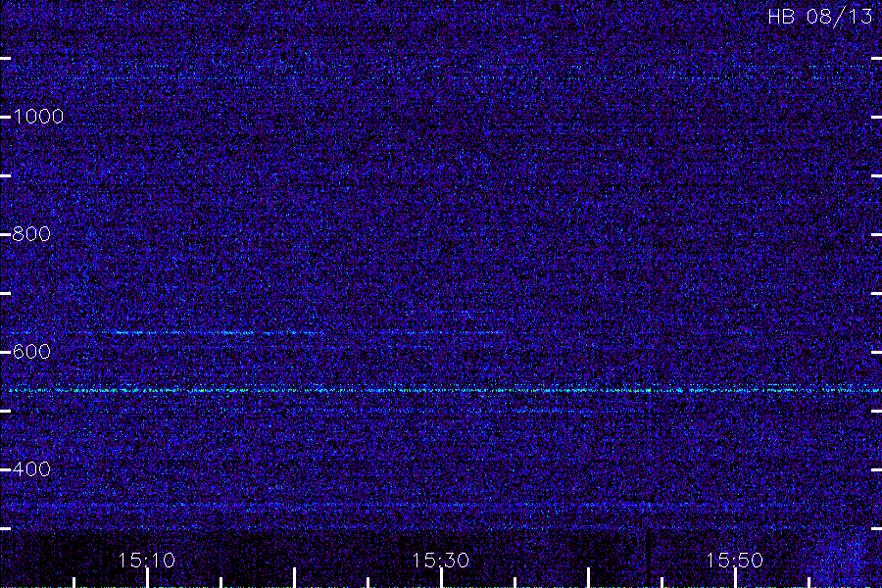Click the 1000 frequency axis label
882x588 pixels.
pos(38,117)
